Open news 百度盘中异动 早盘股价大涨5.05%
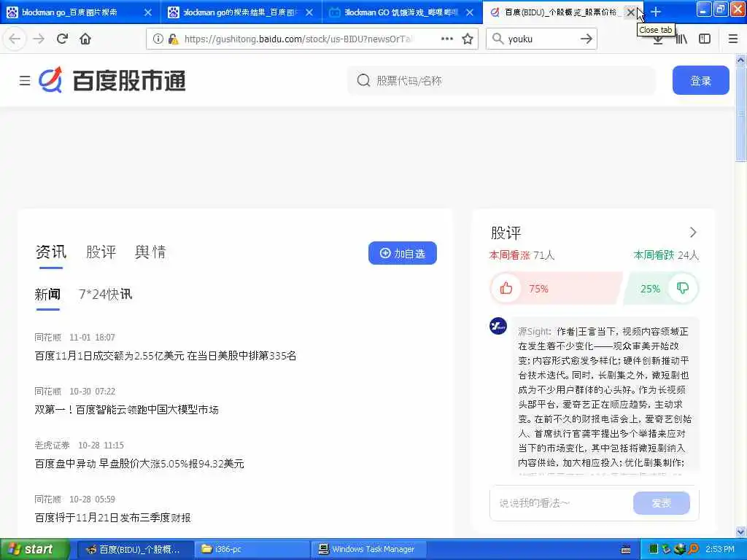The height and width of the screenshot is (560, 747). coord(139,463)
